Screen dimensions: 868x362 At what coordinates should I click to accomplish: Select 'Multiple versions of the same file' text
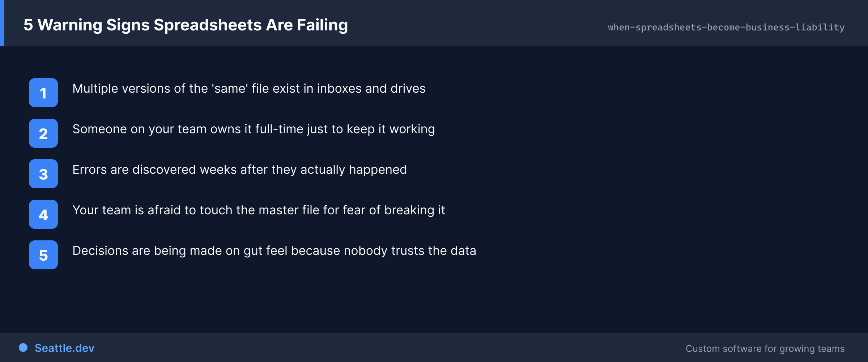pos(249,89)
